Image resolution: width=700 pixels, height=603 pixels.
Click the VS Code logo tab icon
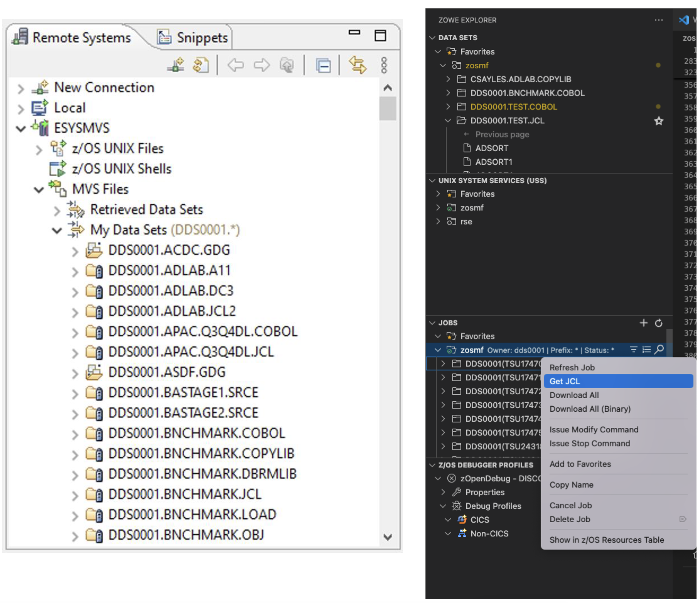click(684, 20)
